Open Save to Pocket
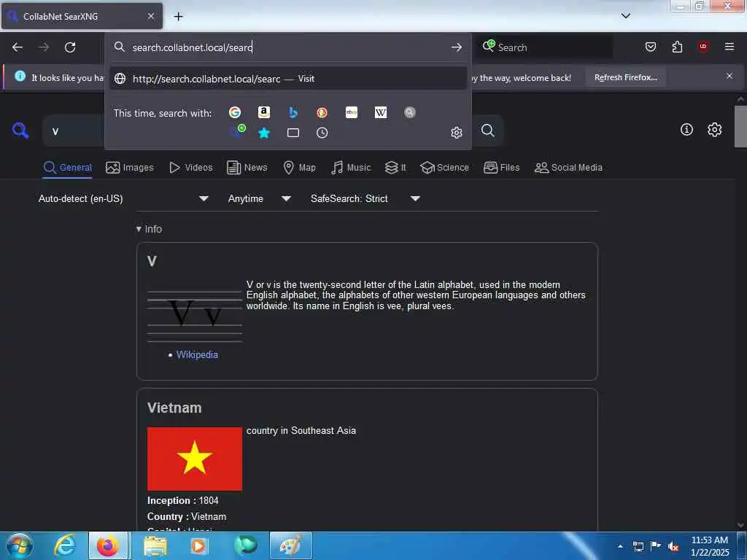 (x=650, y=47)
